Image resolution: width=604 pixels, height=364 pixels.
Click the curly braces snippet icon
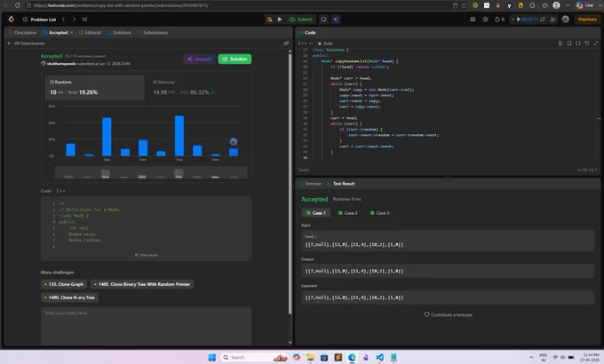578,44
